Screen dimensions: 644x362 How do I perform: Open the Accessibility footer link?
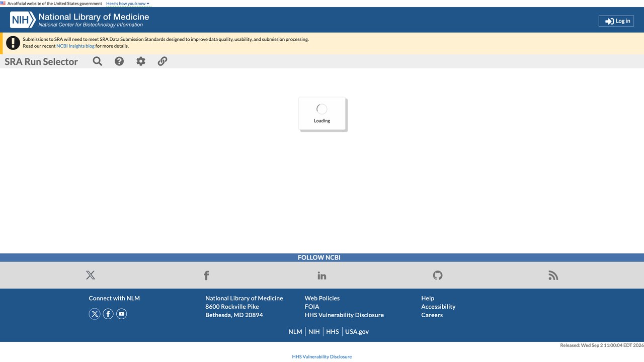coord(438,307)
